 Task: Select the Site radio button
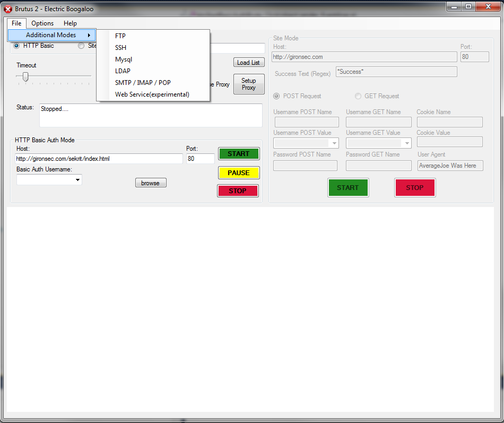point(81,46)
